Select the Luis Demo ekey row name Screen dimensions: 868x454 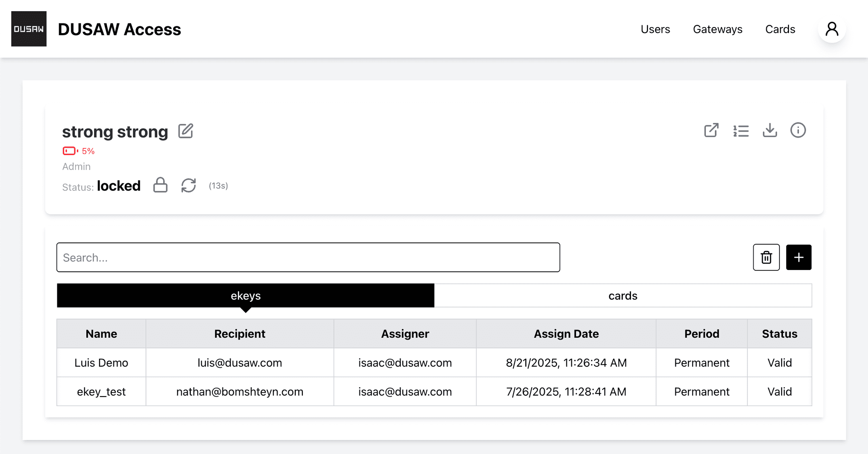click(101, 363)
